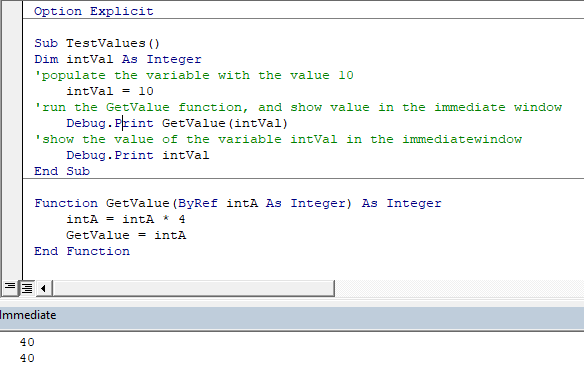The width and height of the screenshot is (584, 385).
Task: Click the 'intA = intA * 4' line
Action: pyautogui.click(x=126, y=219)
